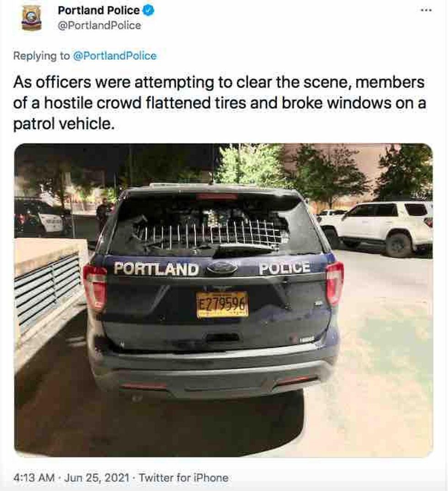
Task: Follow the @PortlandPolice mention after Replying to
Action: [x=115, y=56]
